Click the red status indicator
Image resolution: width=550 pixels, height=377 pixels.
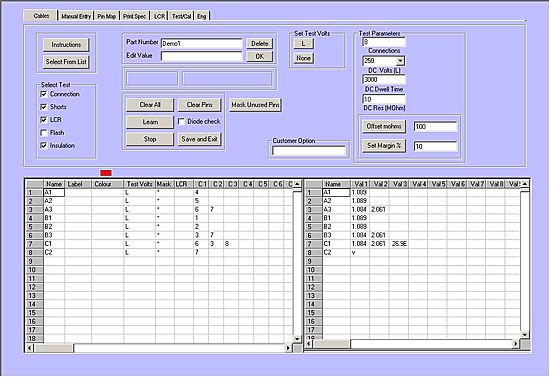[x=106, y=173]
